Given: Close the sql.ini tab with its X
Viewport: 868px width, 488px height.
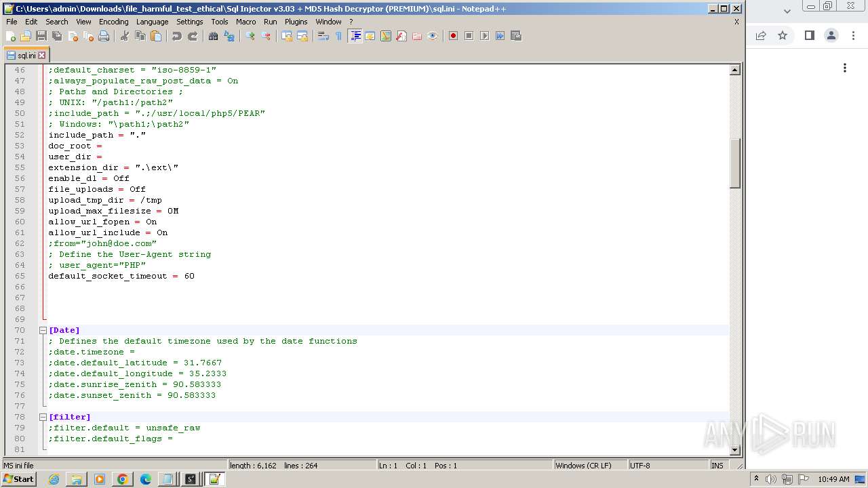Looking at the screenshot, I should (41, 56).
